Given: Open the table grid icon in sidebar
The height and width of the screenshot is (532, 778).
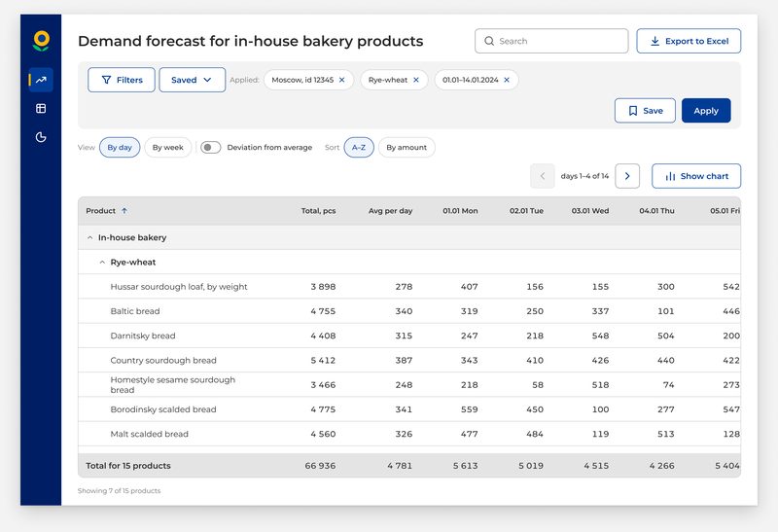Looking at the screenshot, I should (x=41, y=109).
